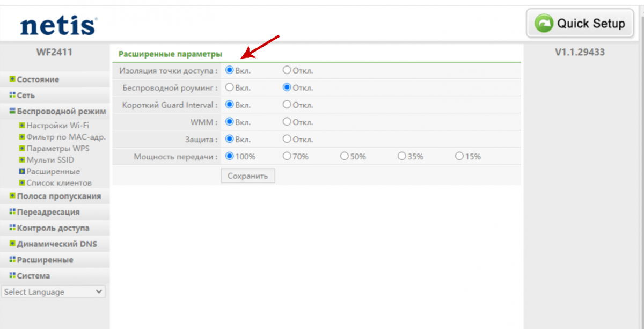Click the icon beside Сеть

12,95
